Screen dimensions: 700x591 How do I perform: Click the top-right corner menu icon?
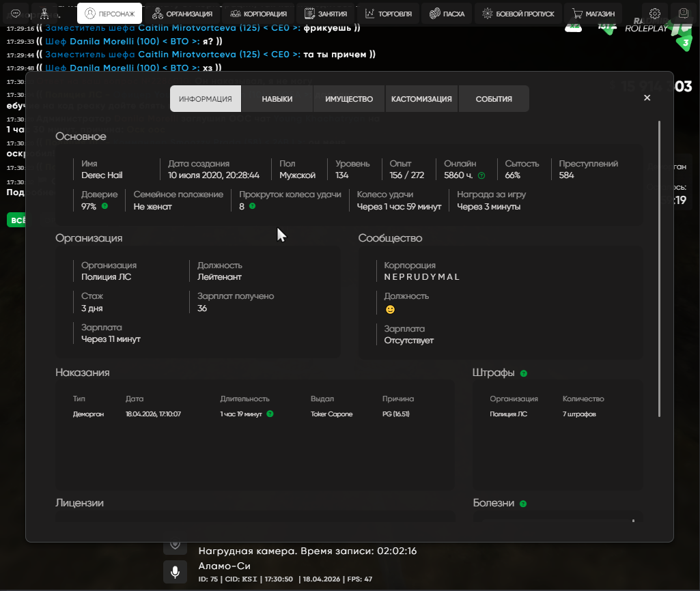(x=683, y=14)
